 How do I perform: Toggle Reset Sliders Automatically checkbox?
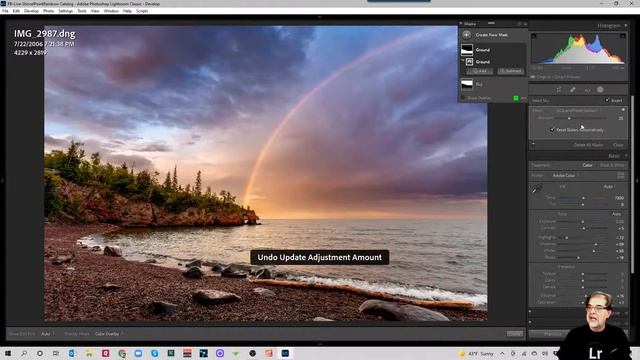click(x=552, y=130)
